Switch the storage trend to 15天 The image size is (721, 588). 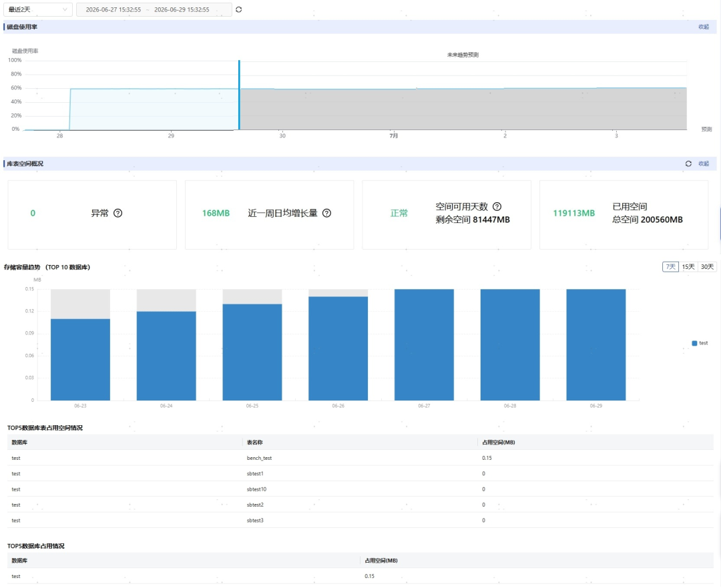(688, 267)
